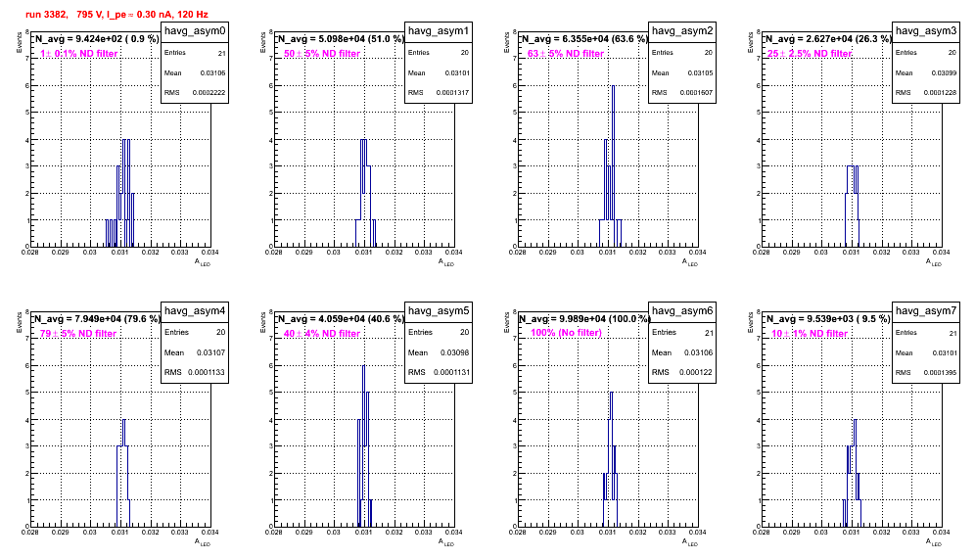
Task: Select the magenta 79± 5% ND filter text
Action: click(x=78, y=334)
